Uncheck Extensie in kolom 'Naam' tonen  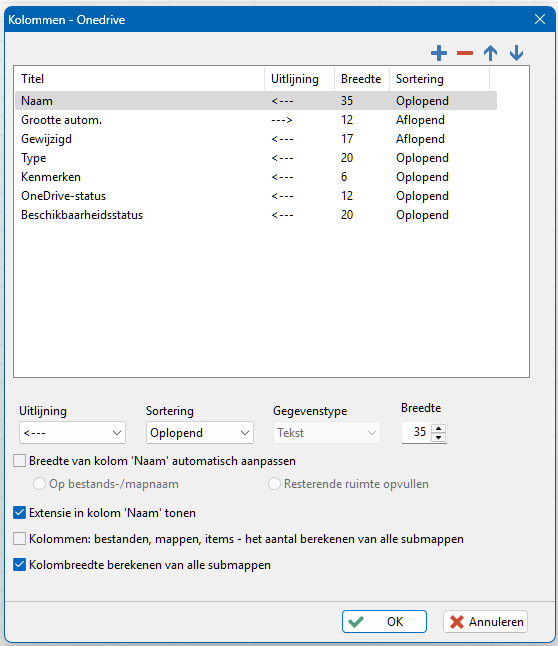pyautogui.click(x=19, y=513)
